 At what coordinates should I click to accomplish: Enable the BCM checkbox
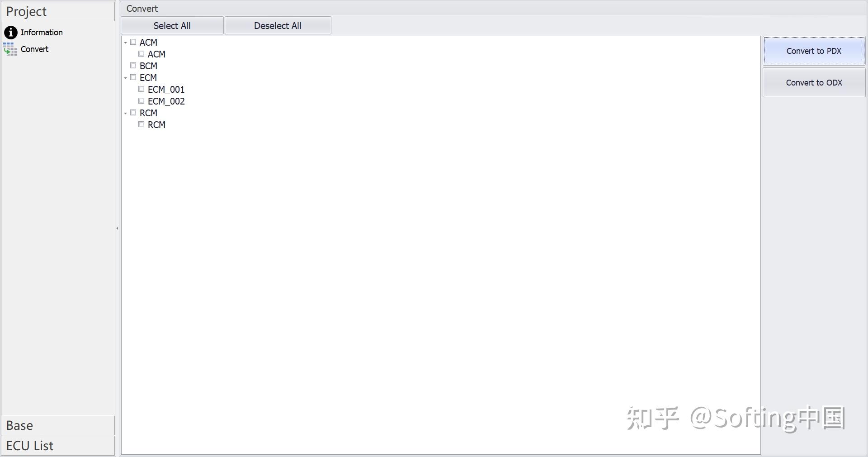pyautogui.click(x=133, y=65)
